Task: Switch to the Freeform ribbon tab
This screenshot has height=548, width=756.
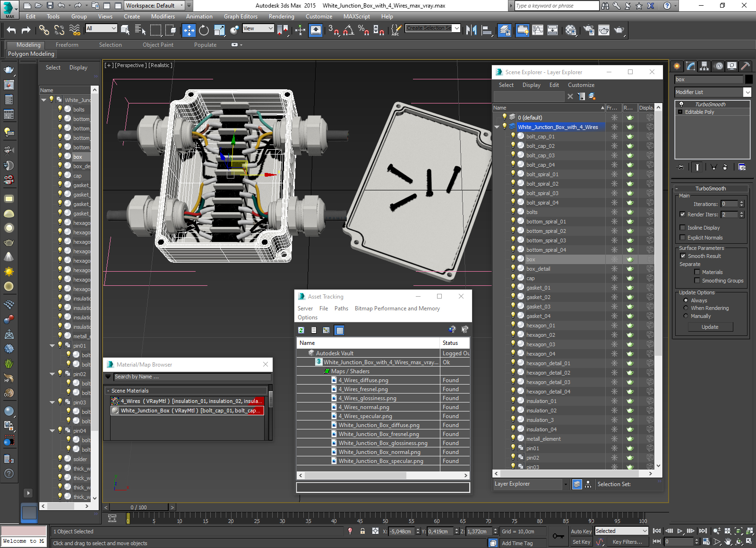Action: [x=67, y=45]
